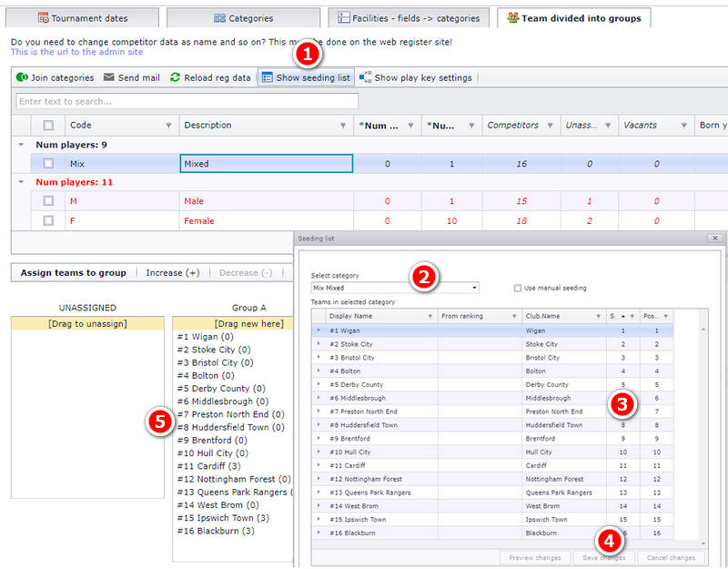Click the Increase (+) button
This screenshot has width=728, height=569.
(x=173, y=272)
